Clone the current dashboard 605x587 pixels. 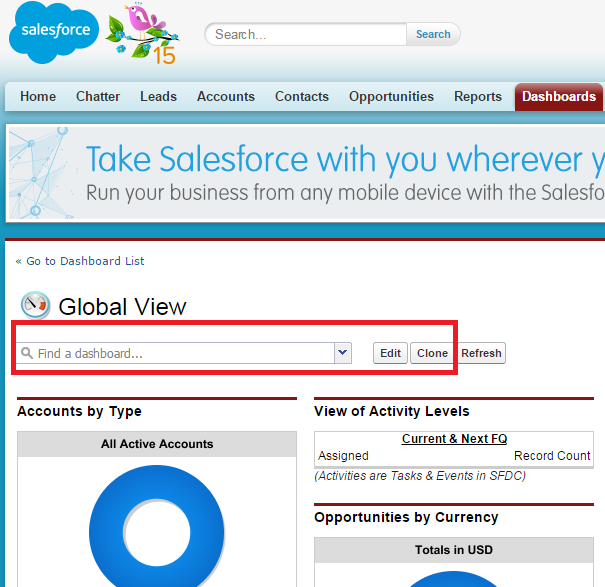[432, 353]
